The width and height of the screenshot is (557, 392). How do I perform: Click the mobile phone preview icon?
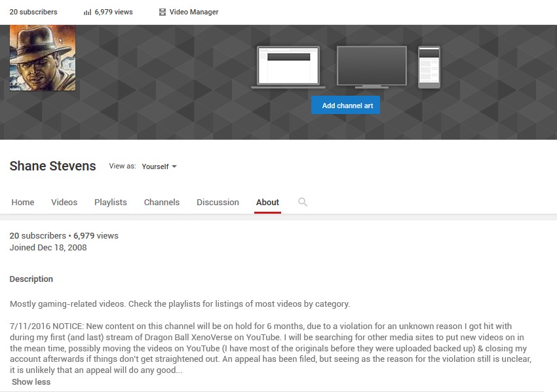429,67
